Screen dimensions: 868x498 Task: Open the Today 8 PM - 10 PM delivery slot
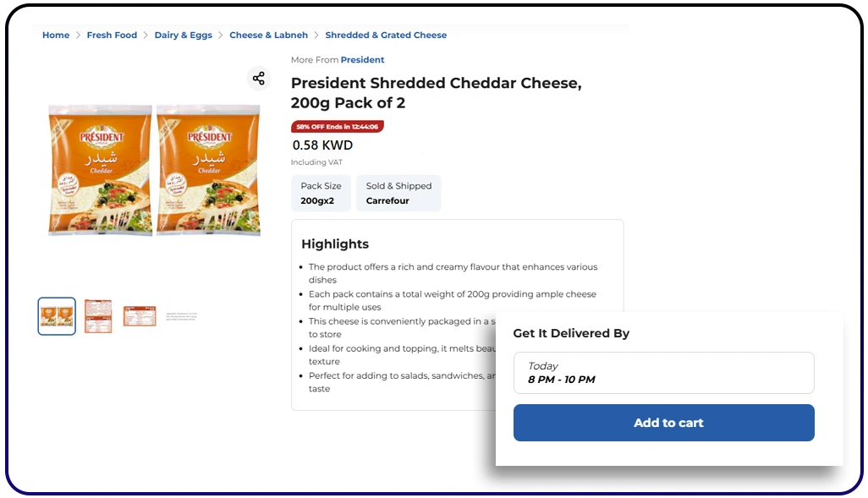click(x=663, y=373)
